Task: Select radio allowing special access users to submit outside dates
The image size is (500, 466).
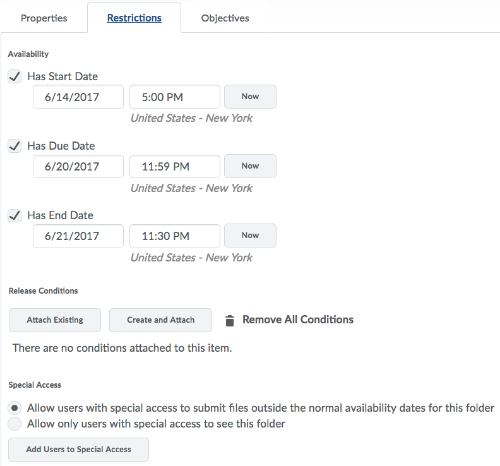Action: [15, 408]
